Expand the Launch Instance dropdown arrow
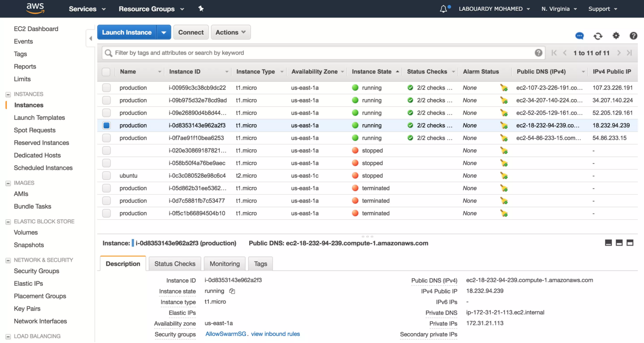Viewport: 644px width, 343px height. pos(164,32)
